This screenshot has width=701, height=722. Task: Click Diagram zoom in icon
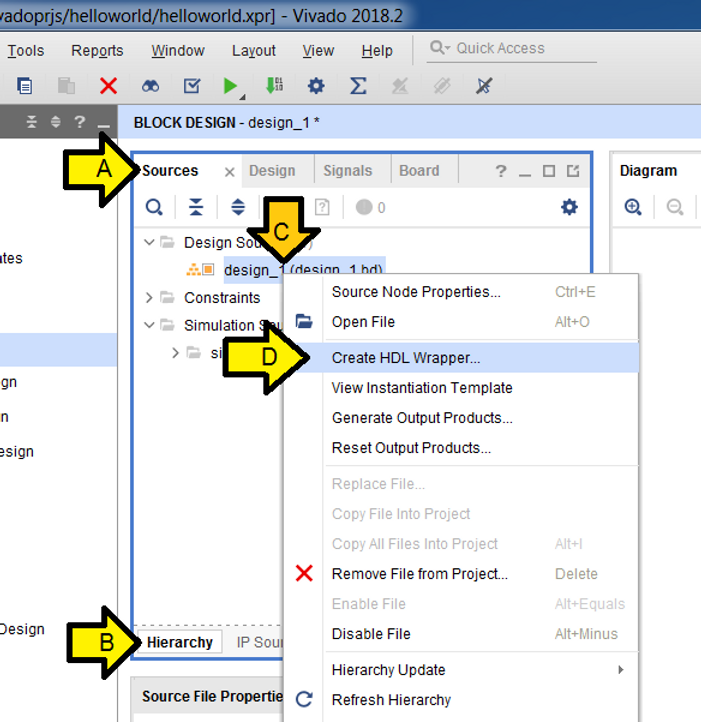[633, 207]
